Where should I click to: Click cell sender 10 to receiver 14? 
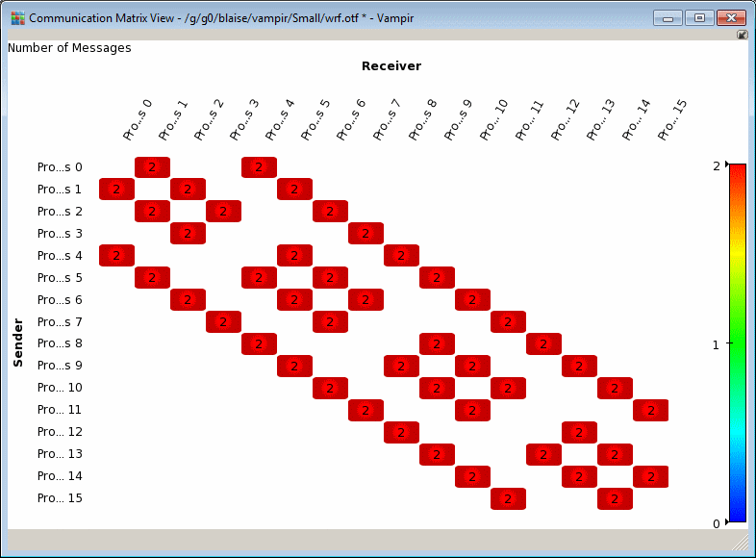[x=615, y=389]
